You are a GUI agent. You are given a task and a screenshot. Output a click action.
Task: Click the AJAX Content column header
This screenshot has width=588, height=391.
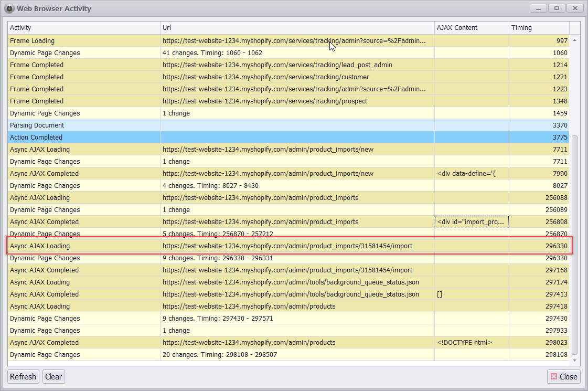coord(471,27)
